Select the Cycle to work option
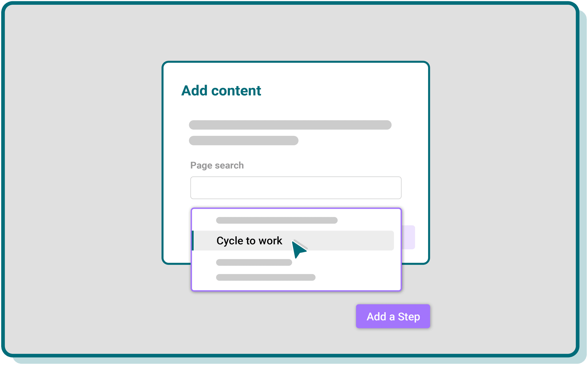This screenshot has height=365, width=588. tap(293, 240)
